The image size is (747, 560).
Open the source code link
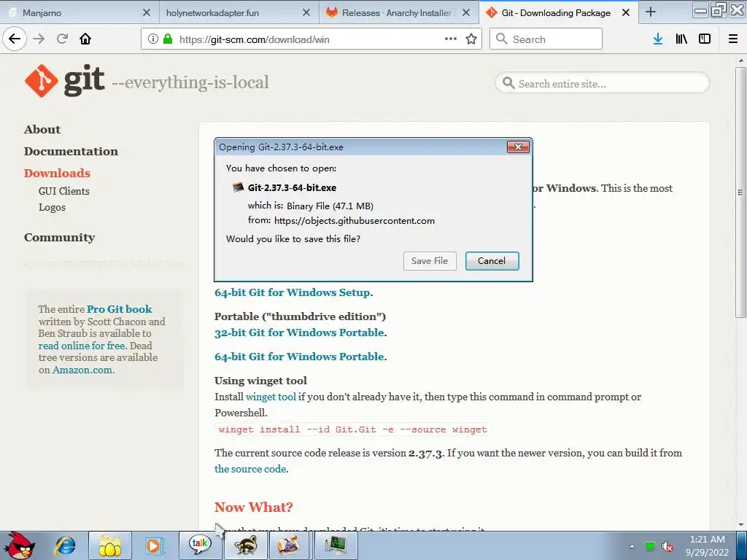250,469
